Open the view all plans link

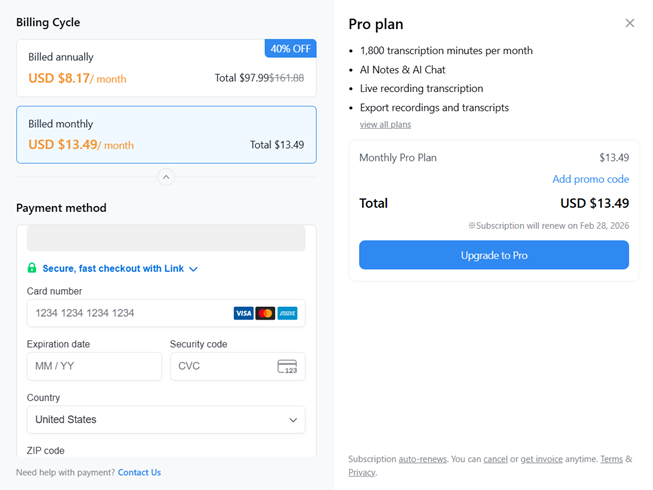pos(385,125)
